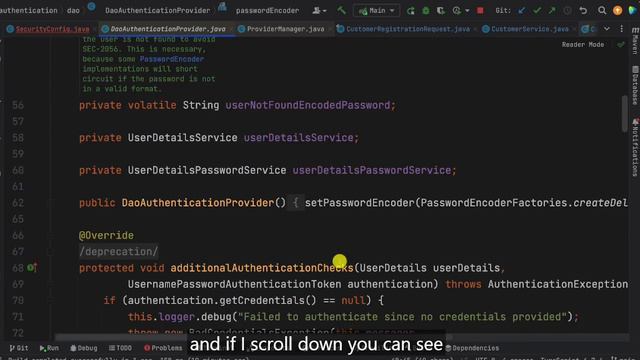Toggle code folding marker at line 67
The image size is (640, 360).
click(x=51, y=252)
